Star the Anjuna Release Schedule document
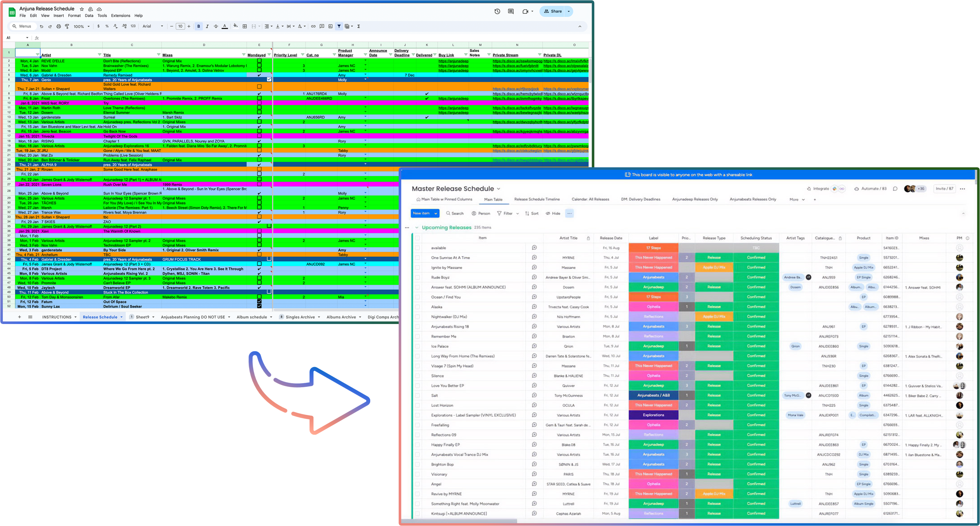 tap(82, 9)
